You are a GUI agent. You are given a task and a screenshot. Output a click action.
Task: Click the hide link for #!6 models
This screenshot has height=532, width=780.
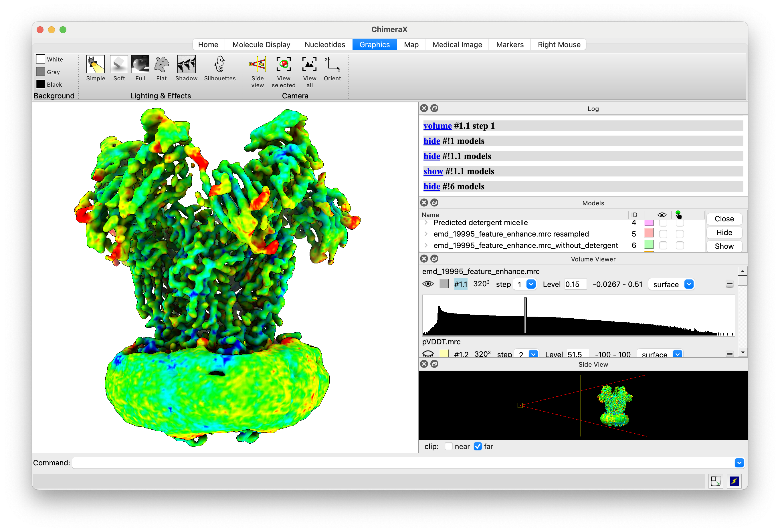point(431,186)
